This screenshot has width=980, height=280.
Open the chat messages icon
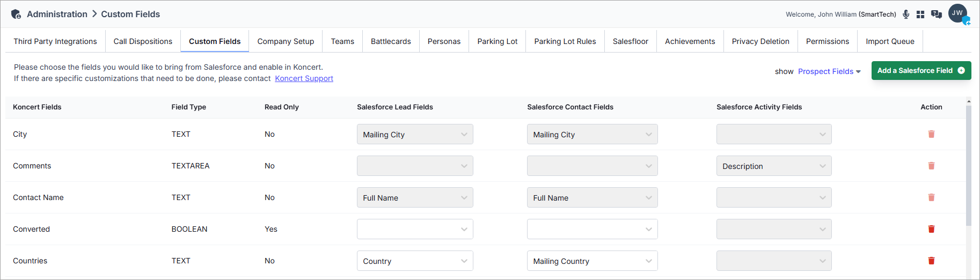click(937, 14)
